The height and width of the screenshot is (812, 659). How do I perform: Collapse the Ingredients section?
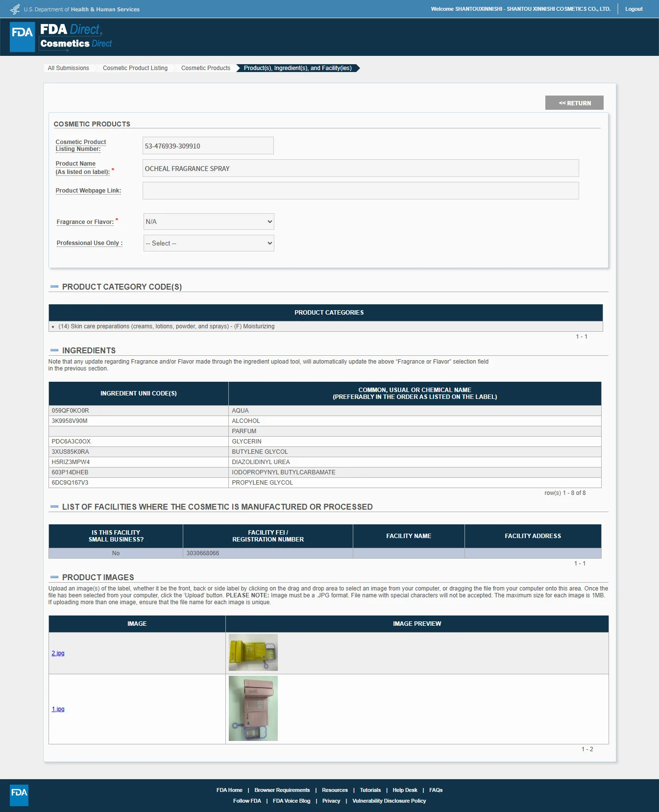tap(54, 350)
